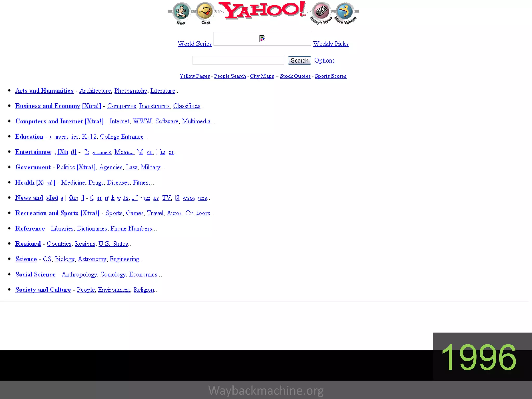Open Phone Numbers subcategory link
532x399 pixels.
131,229
